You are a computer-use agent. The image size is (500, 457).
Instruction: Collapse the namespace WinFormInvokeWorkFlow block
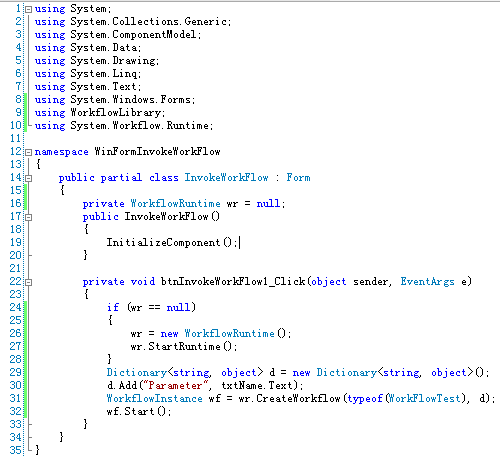click(29, 152)
